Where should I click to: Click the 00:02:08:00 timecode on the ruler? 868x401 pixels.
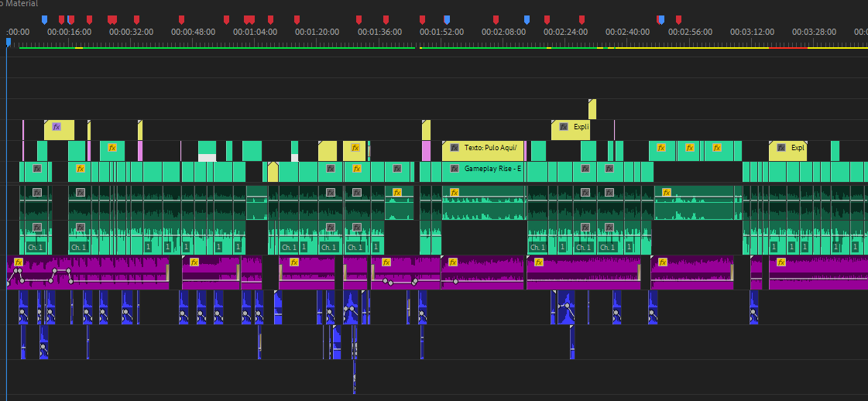point(504,32)
